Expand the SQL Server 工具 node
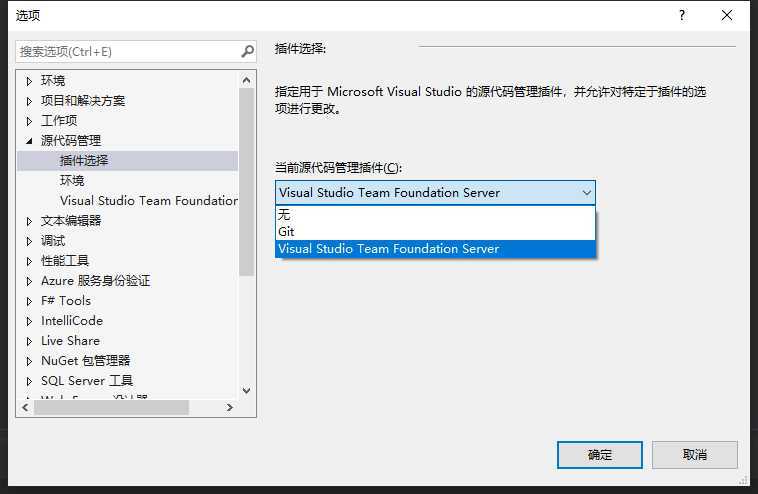The width and height of the screenshot is (758, 494). coord(29,381)
